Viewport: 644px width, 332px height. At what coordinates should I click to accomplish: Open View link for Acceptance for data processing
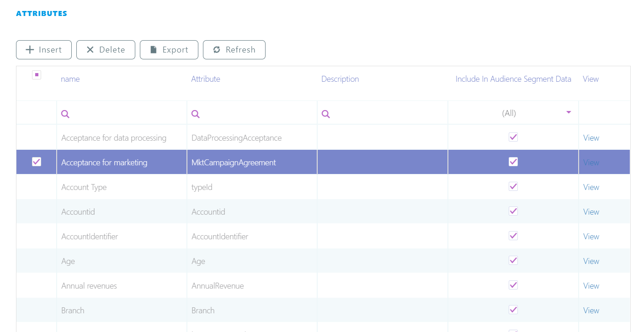(591, 138)
